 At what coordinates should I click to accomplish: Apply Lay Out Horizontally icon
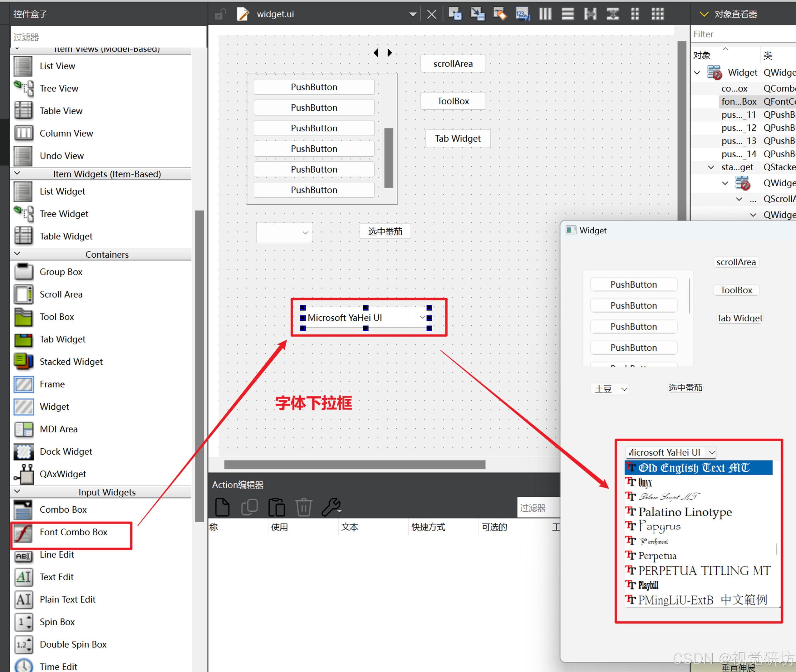click(x=545, y=14)
